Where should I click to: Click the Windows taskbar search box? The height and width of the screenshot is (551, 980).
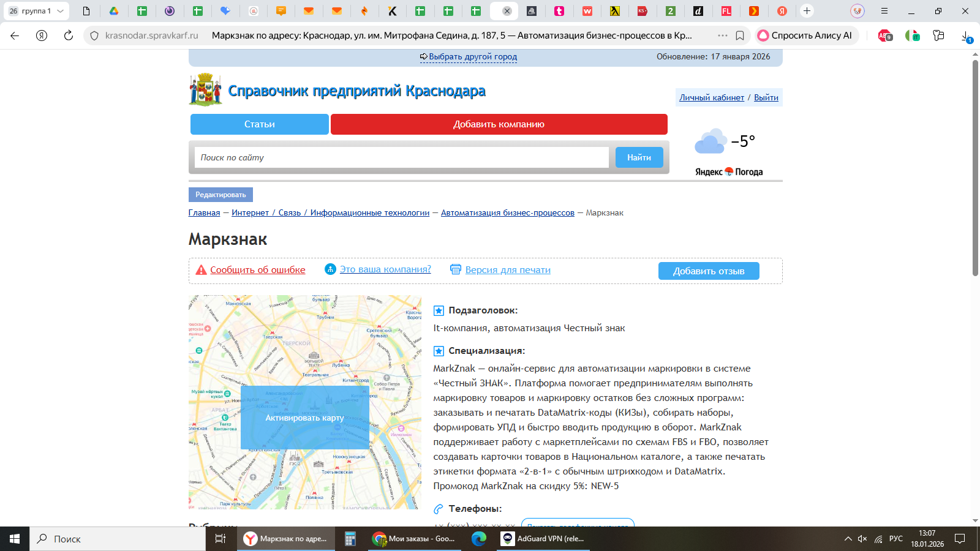118,539
